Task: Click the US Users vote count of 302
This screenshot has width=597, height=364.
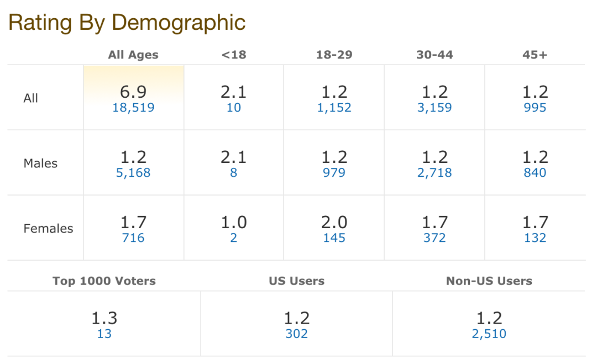Action: click(x=297, y=334)
